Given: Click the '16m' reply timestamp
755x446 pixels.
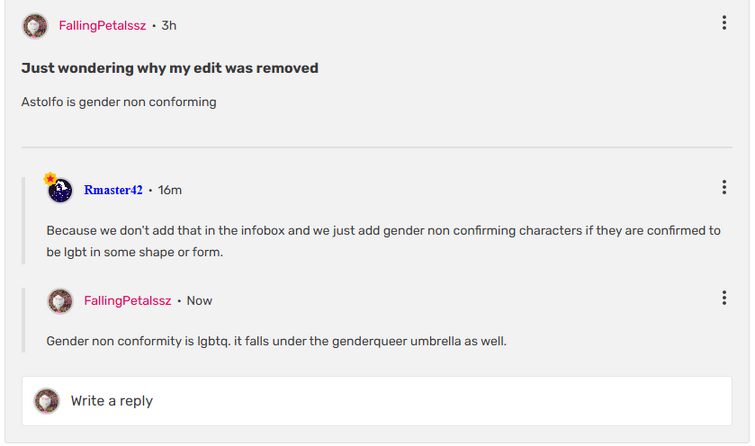Looking at the screenshot, I should click(170, 190).
